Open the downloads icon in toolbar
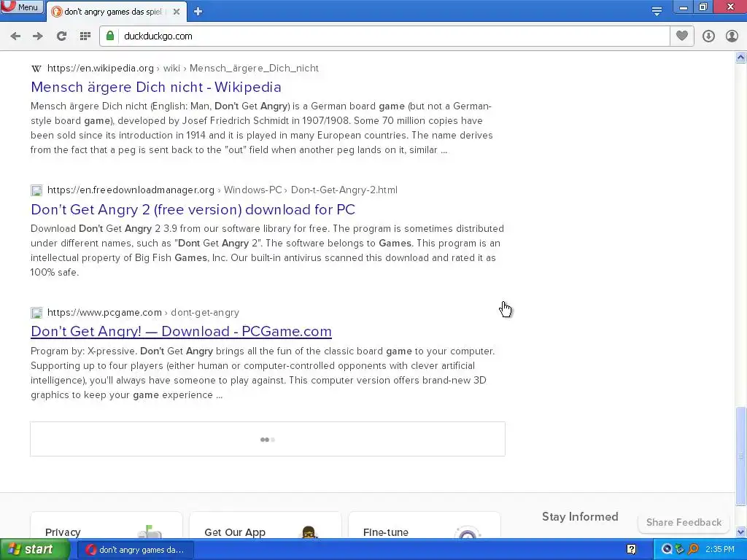This screenshot has width=747, height=560. [x=708, y=36]
